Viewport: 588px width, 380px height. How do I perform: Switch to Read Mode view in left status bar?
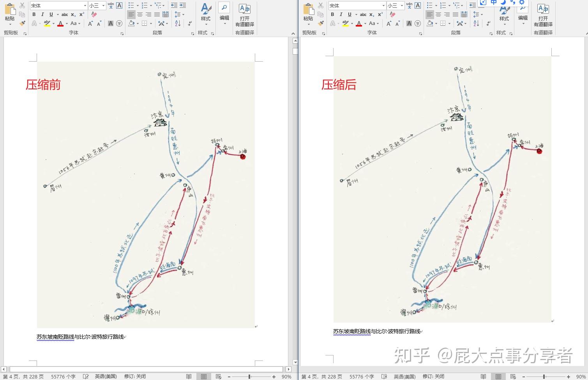[x=189, y=376]
